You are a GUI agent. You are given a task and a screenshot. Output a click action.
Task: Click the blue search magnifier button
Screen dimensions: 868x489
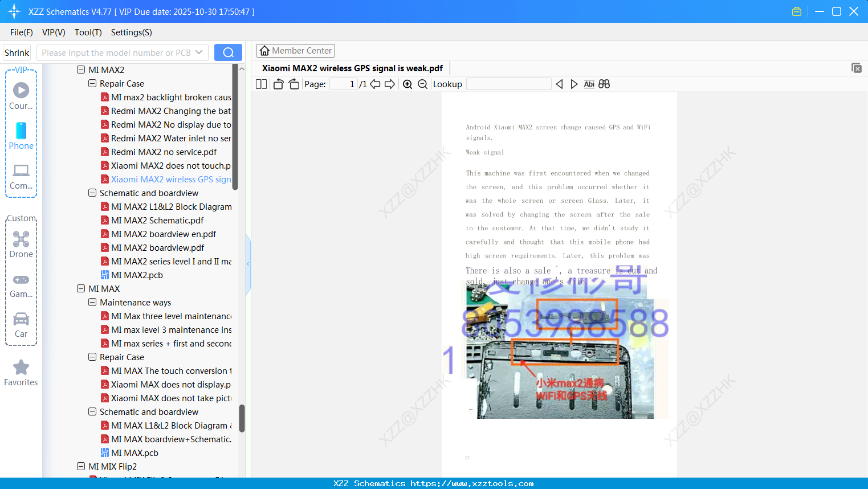point(228,52)
